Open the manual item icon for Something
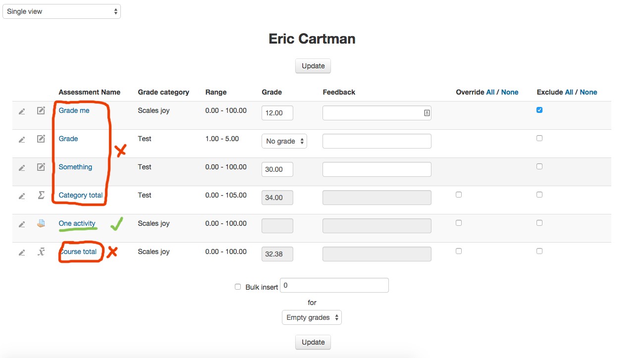 pos(41,167)
